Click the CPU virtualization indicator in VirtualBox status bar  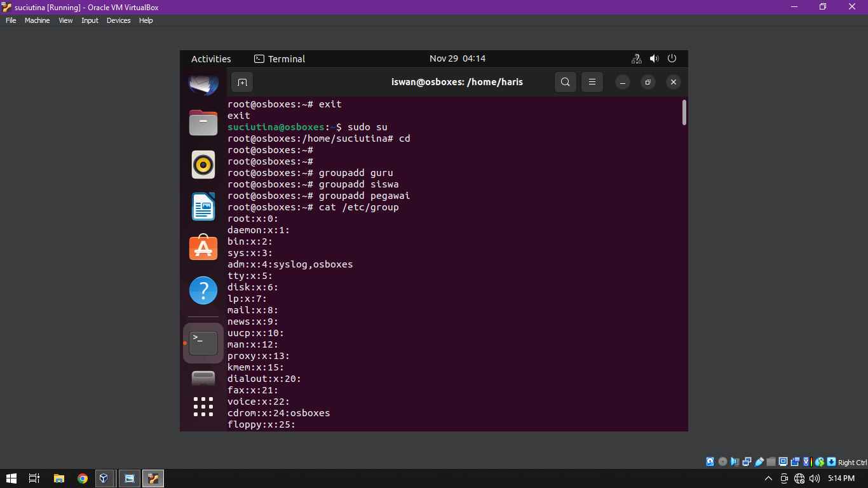click(807, 462)
